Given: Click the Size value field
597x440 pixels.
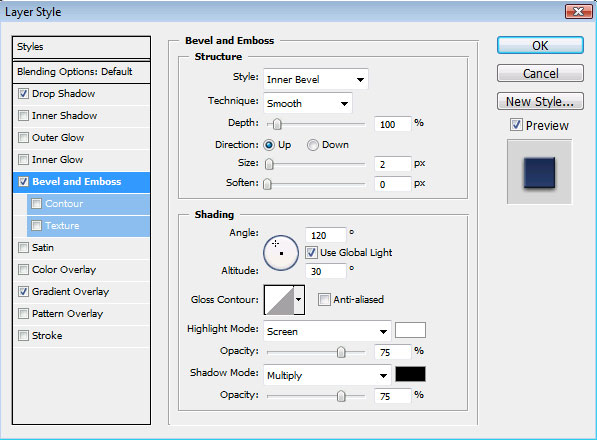Looking at the screenshot, I should coord(393,164).
